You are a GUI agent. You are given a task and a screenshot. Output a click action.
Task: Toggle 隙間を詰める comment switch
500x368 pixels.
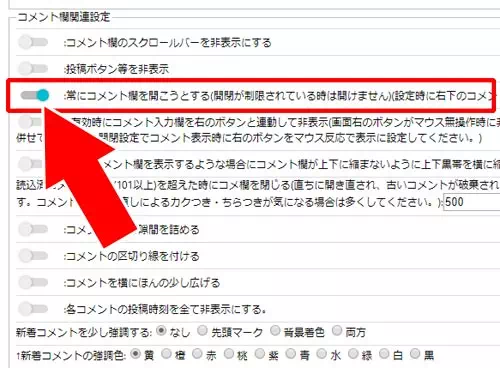pyautogui.click(x=33, y=229)
